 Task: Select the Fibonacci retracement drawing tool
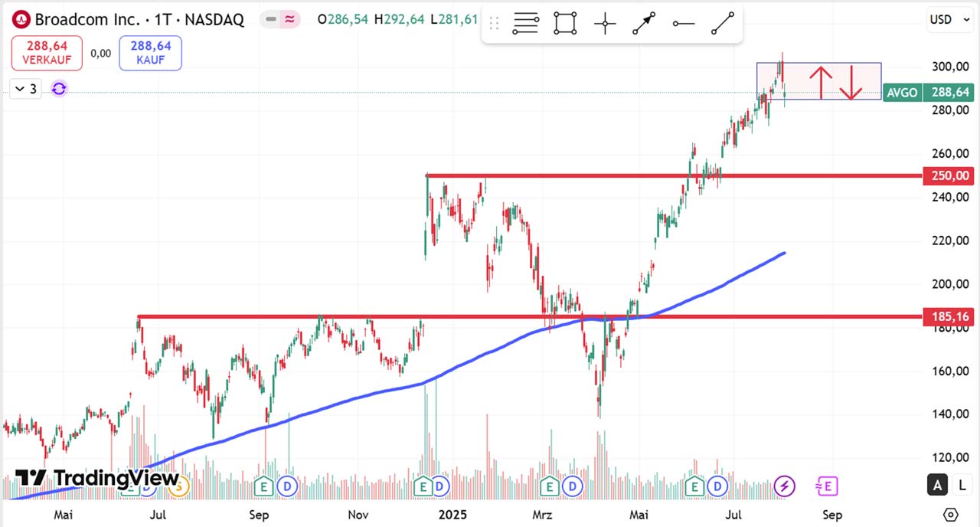click(526, 24)
